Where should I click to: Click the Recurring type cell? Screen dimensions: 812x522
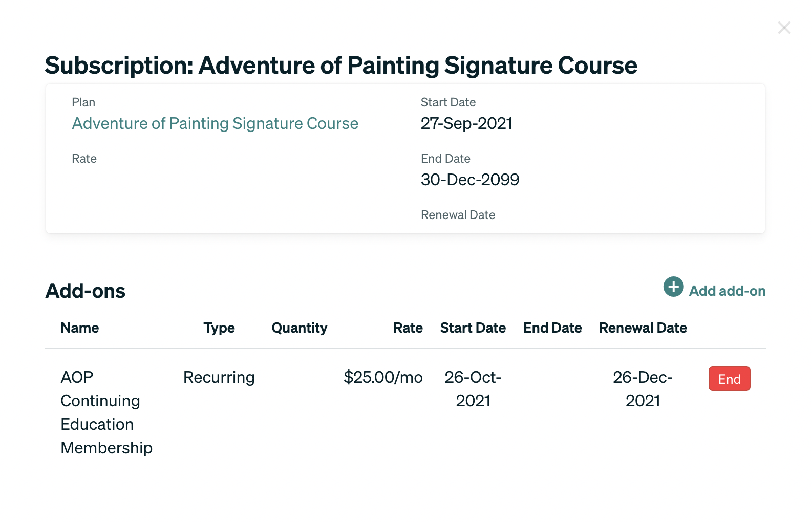pyautogui.click(x=219, y=378)
